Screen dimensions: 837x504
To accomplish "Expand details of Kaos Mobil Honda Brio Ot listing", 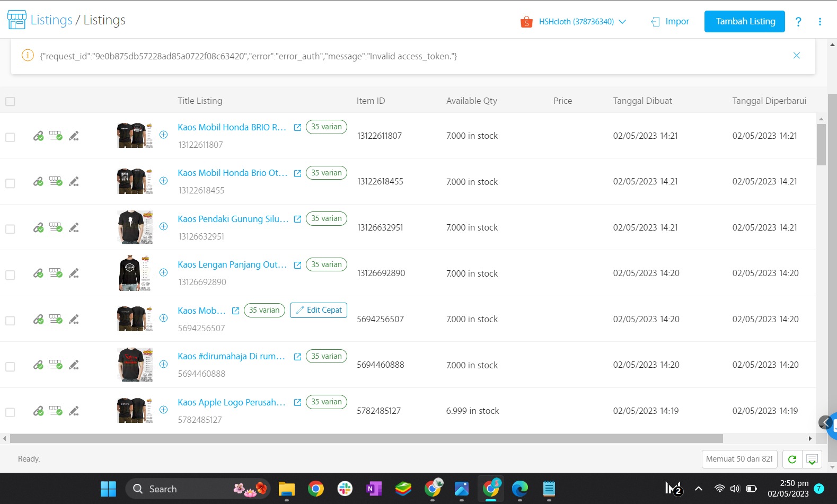I will (x=164, y=181).
